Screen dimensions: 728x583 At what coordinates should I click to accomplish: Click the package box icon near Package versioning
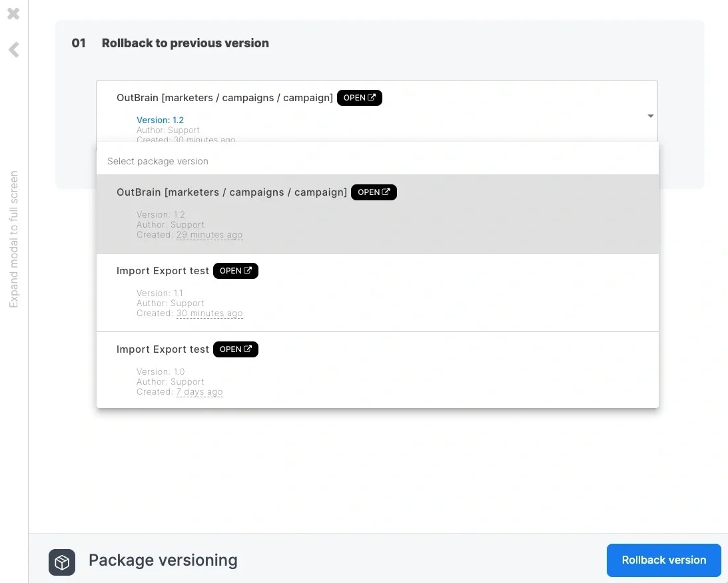click(61, 562)
